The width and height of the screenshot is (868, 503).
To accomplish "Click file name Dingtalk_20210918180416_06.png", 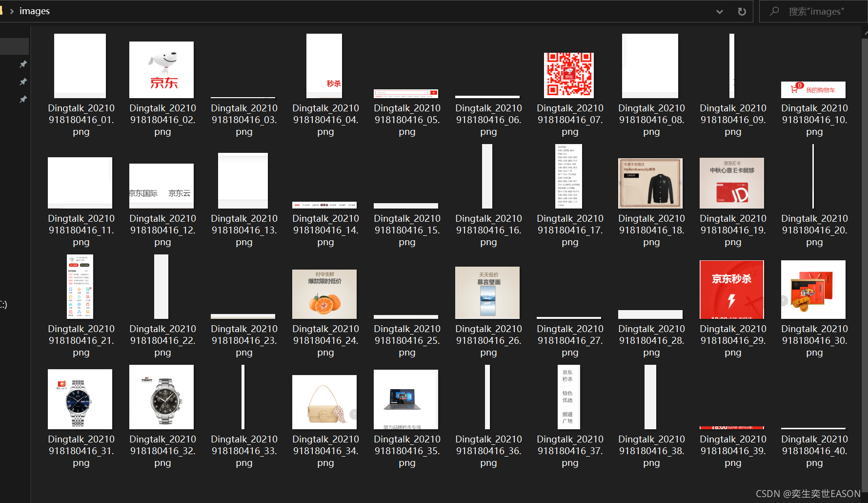I will tap(488, 120).
